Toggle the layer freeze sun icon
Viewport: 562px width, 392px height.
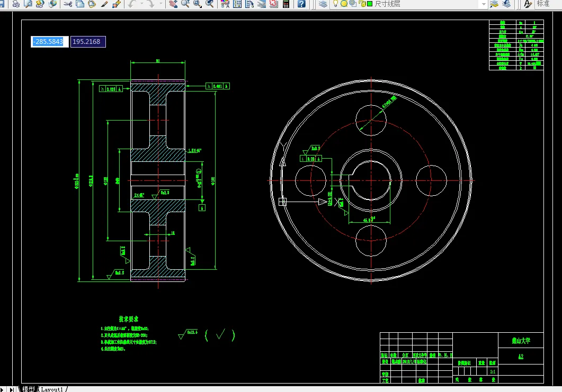pos(344,4)
